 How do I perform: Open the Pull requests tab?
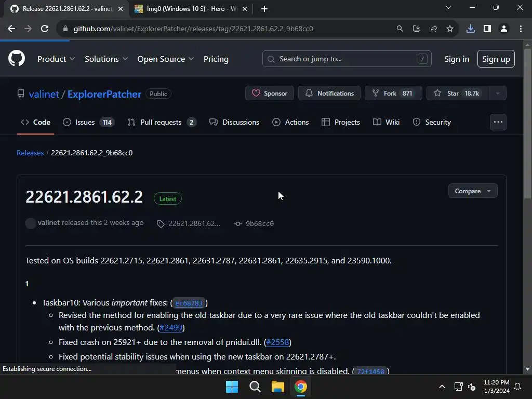coord(162,122)
